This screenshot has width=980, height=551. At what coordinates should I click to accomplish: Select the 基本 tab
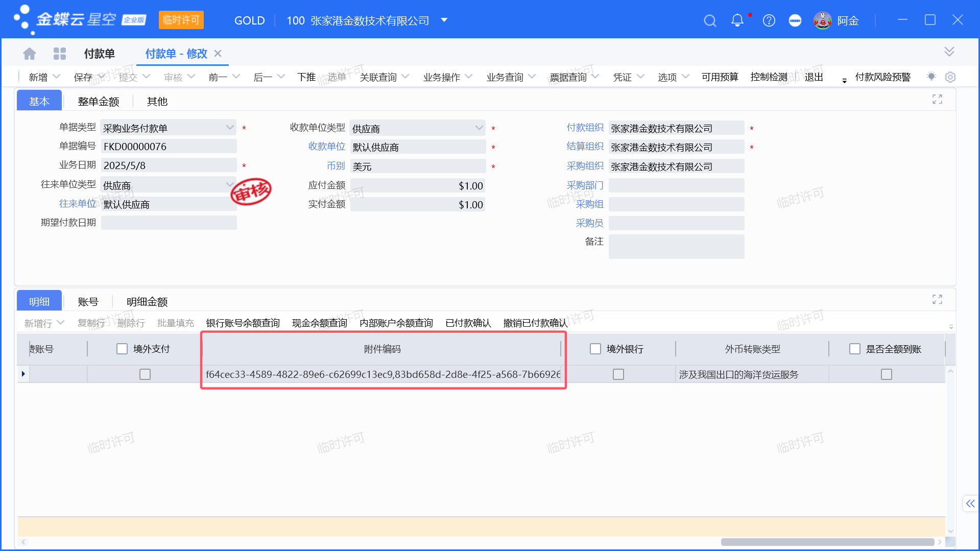pos(39,101)
